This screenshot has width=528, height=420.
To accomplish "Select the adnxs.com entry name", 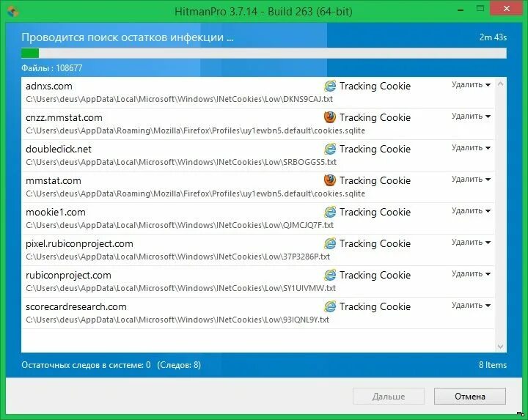I will (49, 86).
